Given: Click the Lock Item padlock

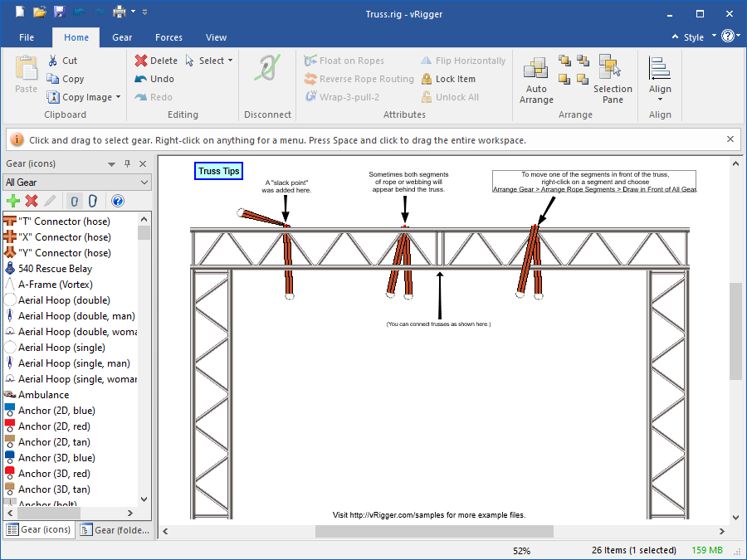Looking at the screenshot, I should click(x=427, y=79).
